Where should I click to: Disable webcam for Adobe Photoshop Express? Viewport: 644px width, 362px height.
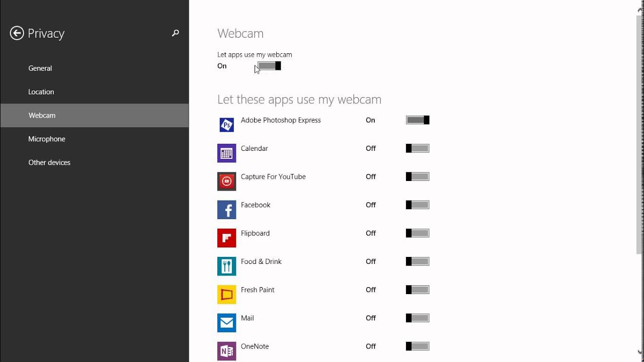(418, 120)
